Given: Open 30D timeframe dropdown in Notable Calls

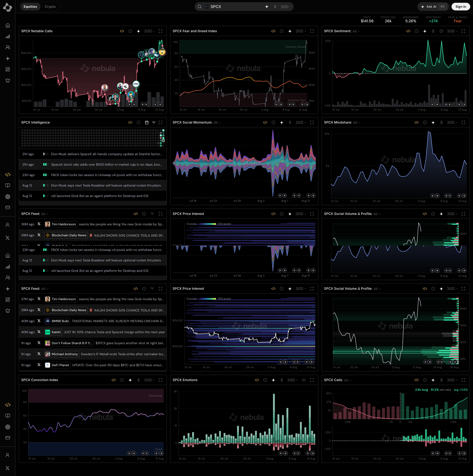Looking at the screenshot, I should pos(149,31).
